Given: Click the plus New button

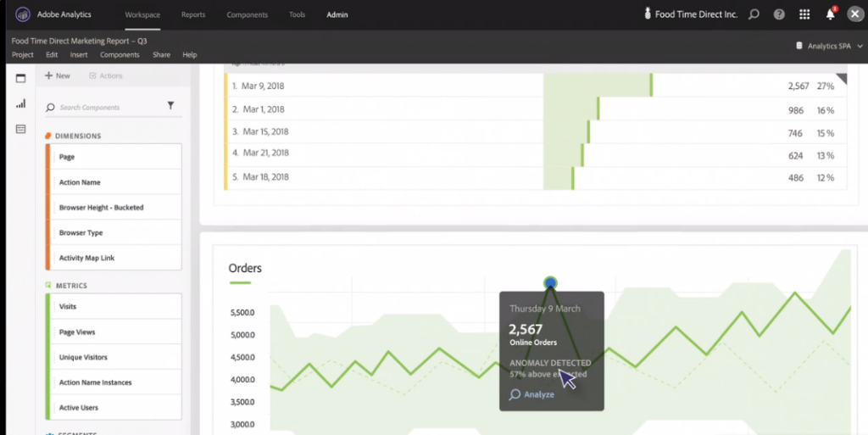Looking at the screenshot, I should [x=58, y=75].
